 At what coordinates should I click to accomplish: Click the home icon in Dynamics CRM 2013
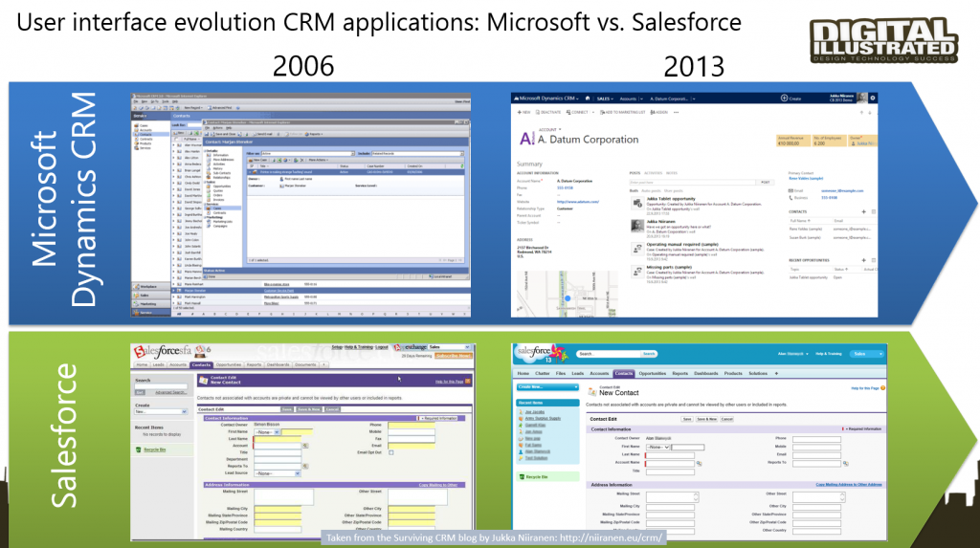(588, 99)
